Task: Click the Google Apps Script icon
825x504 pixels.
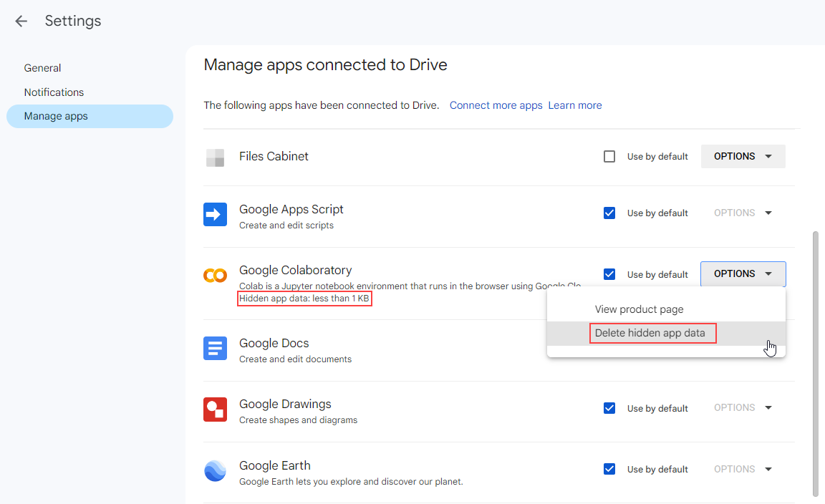Action: coord(215,213)
